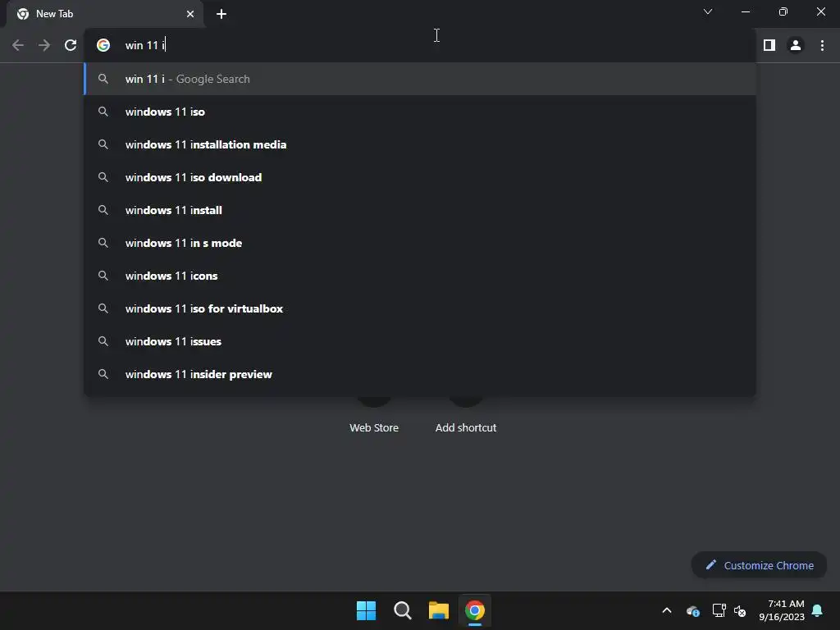Select 'windows 11 iso download' suggestion
This screenshot has height=630, width=840.
pyautogui.click(x=420, y=177)
